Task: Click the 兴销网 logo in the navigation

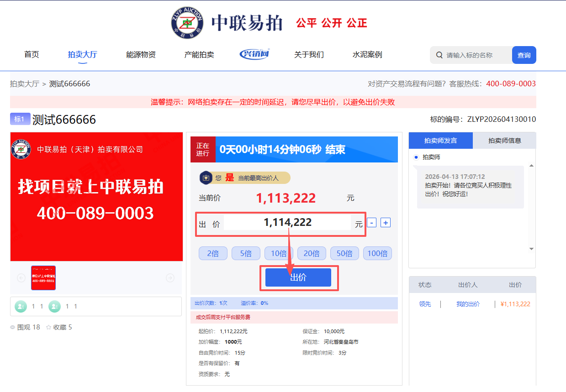Action: click(254, 54)
